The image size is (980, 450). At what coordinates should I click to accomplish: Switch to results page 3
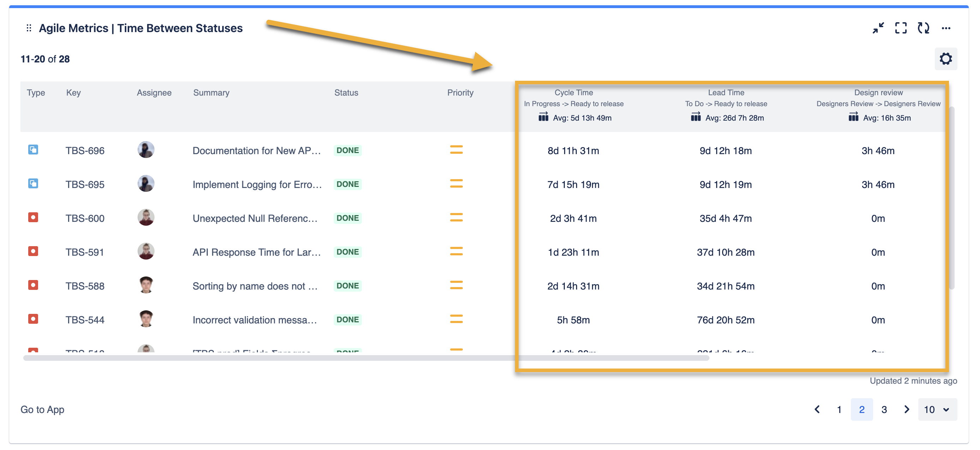[x=884, y=410]
